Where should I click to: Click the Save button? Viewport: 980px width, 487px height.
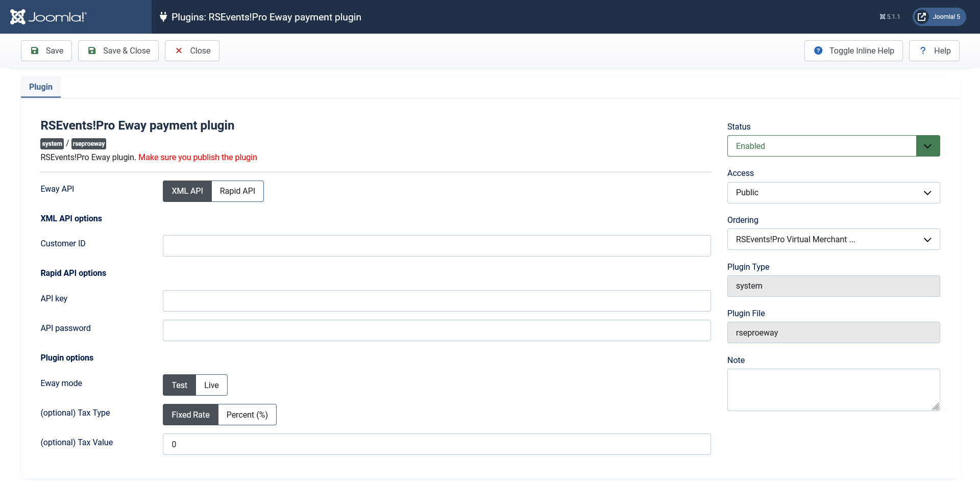coord(46,50)
